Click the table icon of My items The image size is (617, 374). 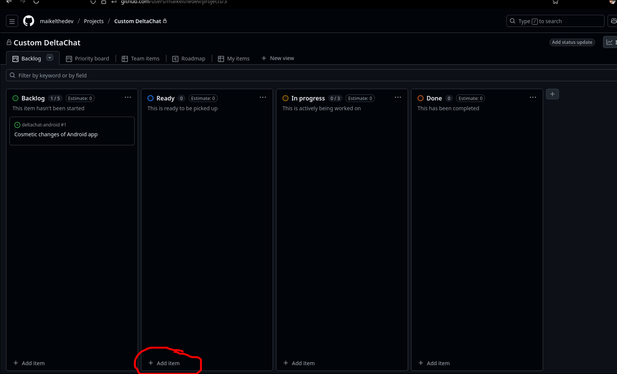(221, 59)
